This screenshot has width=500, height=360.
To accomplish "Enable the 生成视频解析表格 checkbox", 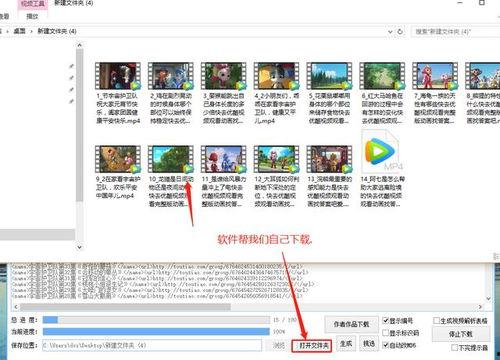I will 436,321.
